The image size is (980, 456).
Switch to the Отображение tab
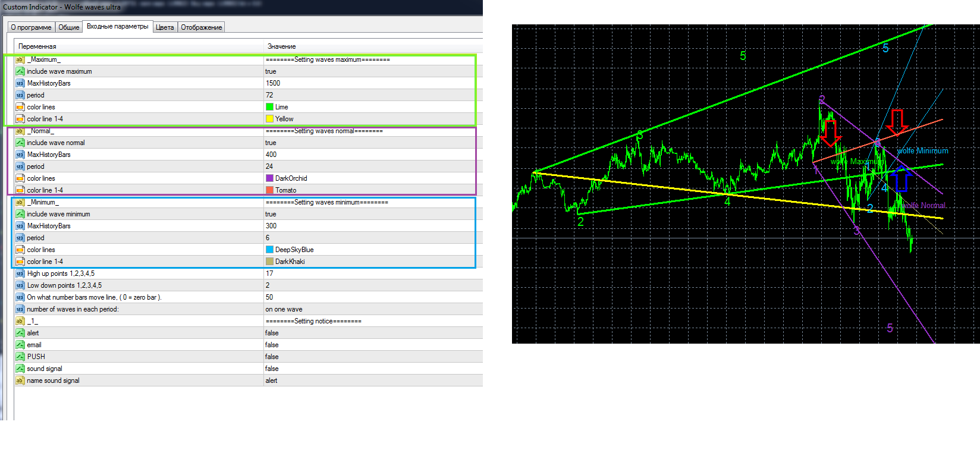point(201,27)
